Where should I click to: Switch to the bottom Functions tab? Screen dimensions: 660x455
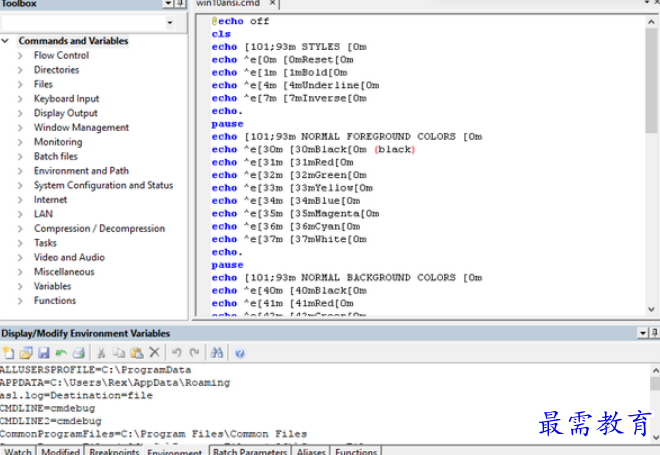356,452
